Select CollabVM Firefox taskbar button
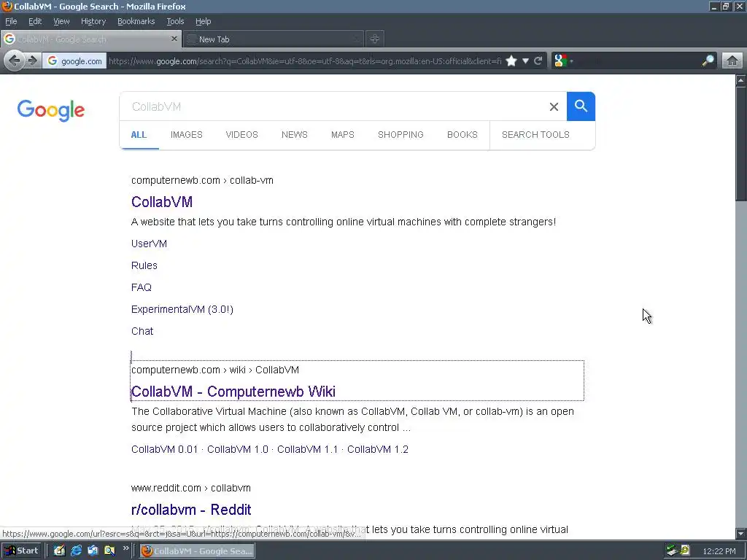The image size is (747, 560). click(197, 551)
